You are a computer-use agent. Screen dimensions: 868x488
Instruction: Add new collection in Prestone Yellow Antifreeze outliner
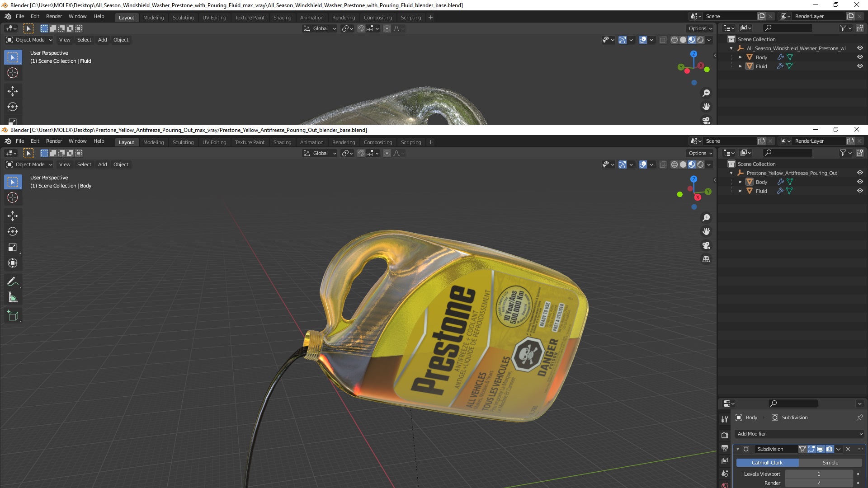click(859, 153)
